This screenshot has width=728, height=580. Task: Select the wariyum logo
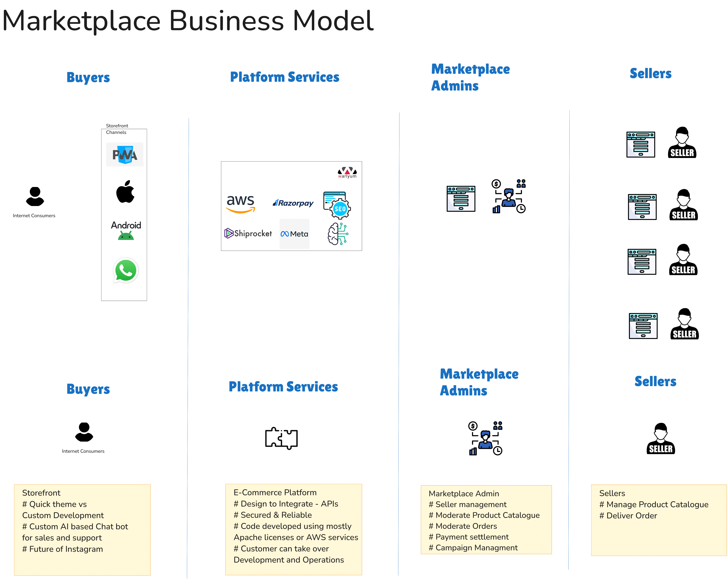pos(347,172)
